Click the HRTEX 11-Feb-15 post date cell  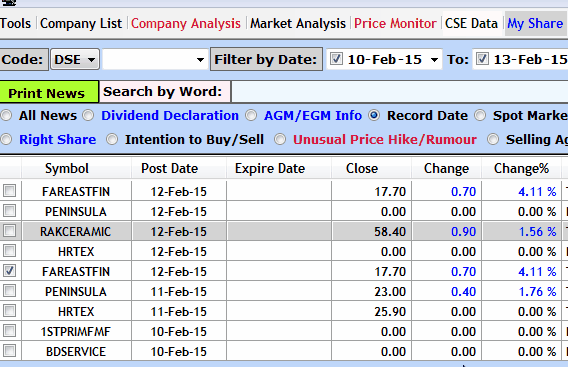[x=179, y=312]
